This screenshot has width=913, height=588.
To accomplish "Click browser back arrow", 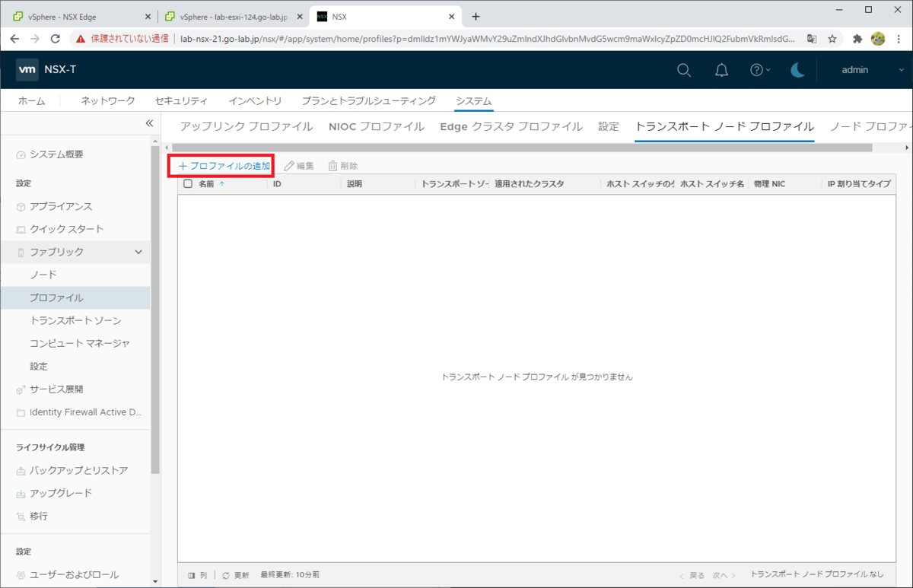I will [14, 38].
